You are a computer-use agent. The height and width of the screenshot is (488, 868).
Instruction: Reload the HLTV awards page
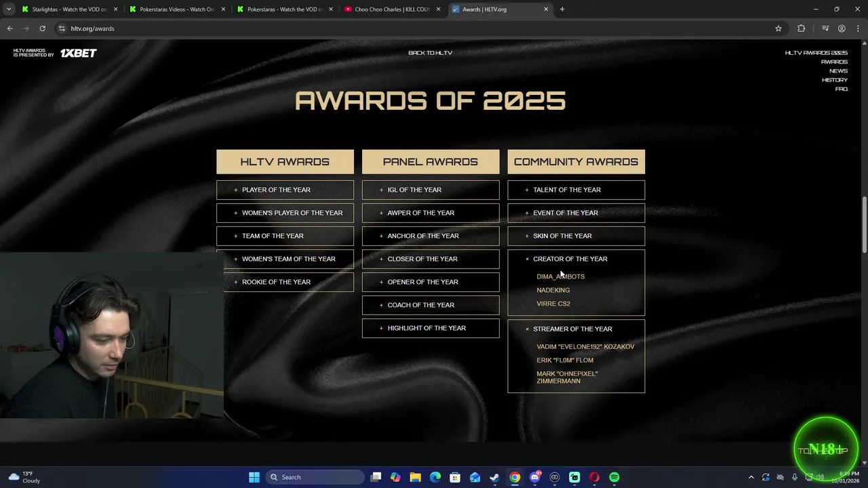coord(42,28)
